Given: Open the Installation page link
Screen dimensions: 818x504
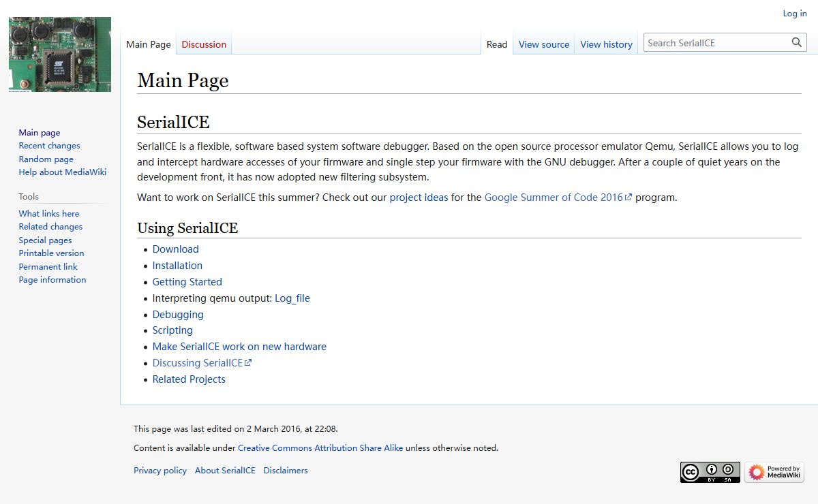Looking at the screenshot, I should point(177,266).
